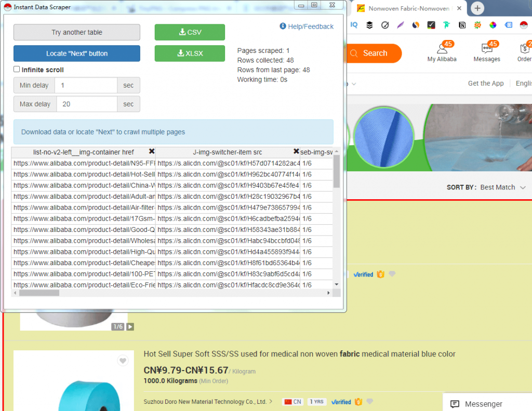Image resolution: width=532 pixels, height=411 pixels.
Task: Select the Hot-Sell product-detail URL cell
Action: point(84,174)
